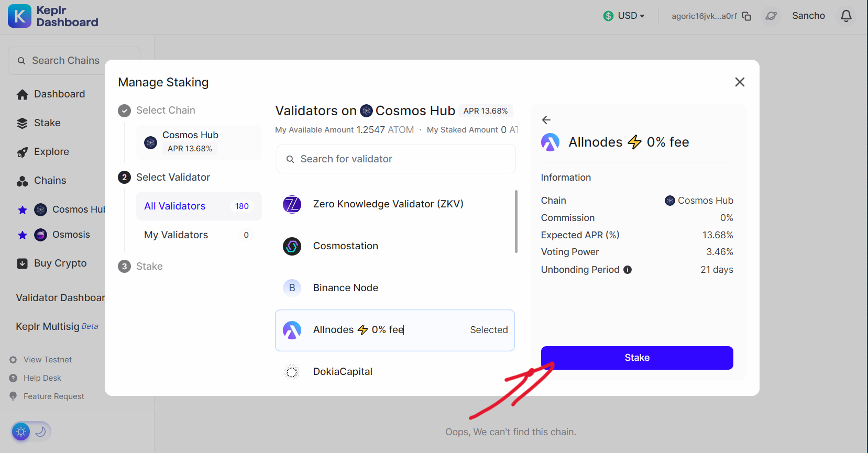
Task: Choose the DokiaCapital validator
Action: tap(395, 372)
